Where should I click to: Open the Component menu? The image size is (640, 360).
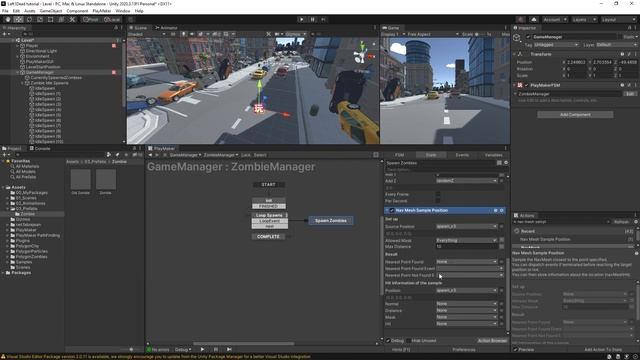(x=77, y=11)
